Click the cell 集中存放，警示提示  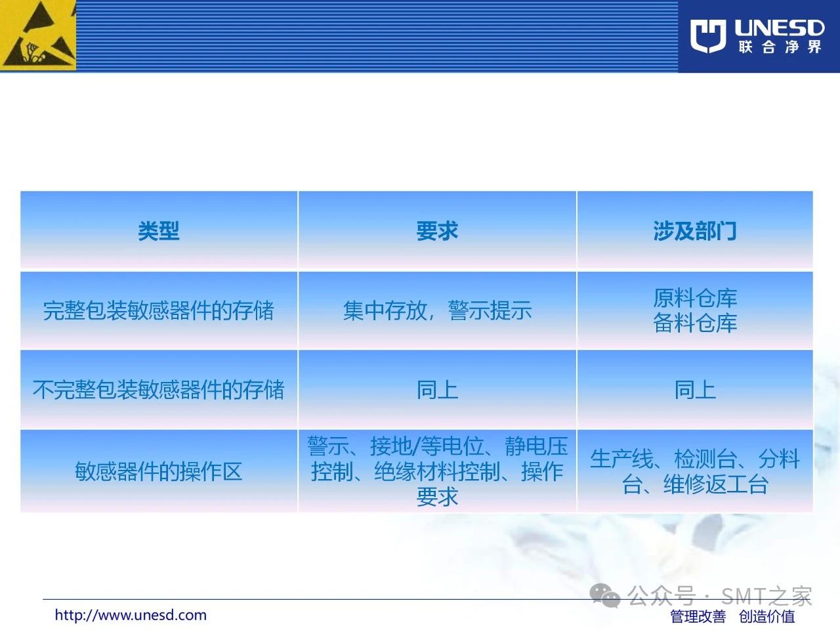click(x=437, y=310)
